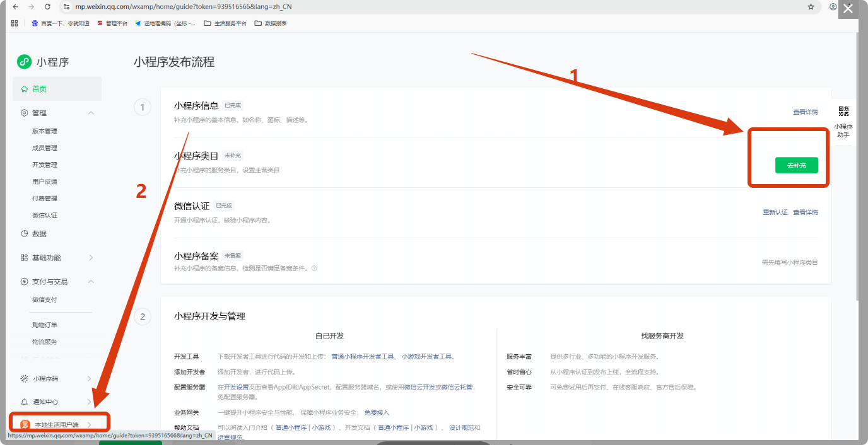Click the 小程序码 sunburst icon
The image size is (868, 445).
tap(24, 378)
